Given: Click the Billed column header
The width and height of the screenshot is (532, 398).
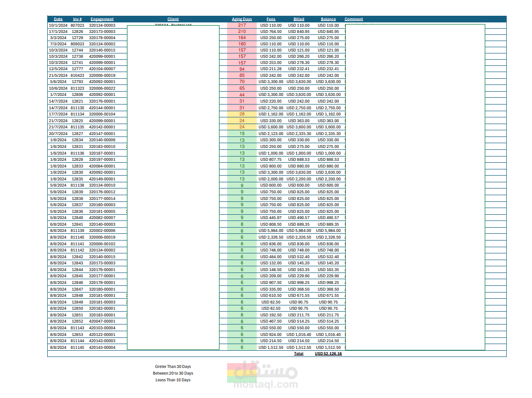Looking at the screenshot, I should 299,20.
